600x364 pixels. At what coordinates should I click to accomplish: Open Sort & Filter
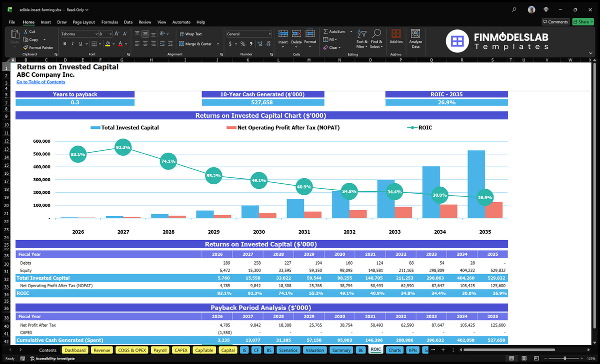[x=361, y=38]
